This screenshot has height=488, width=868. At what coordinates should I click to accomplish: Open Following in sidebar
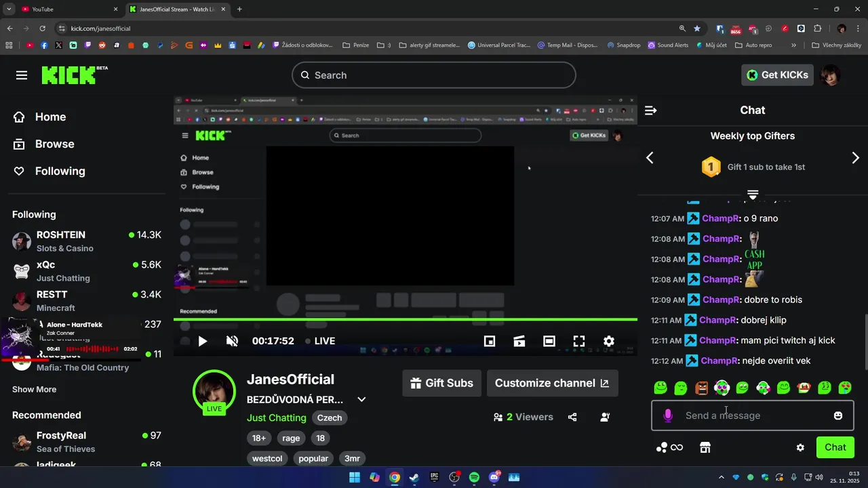point(49,171)
